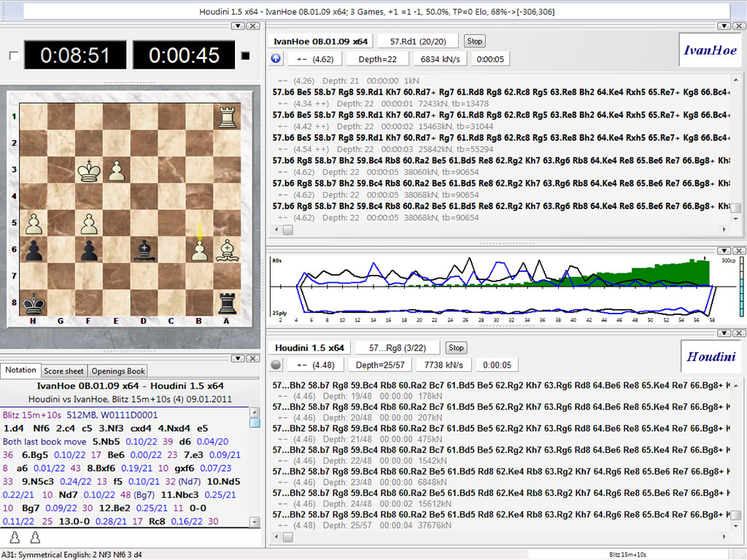Click the Depth=22 box
The height and width of the screenshot is (560, 747).
pyautogui.click(x=378, y=59)
